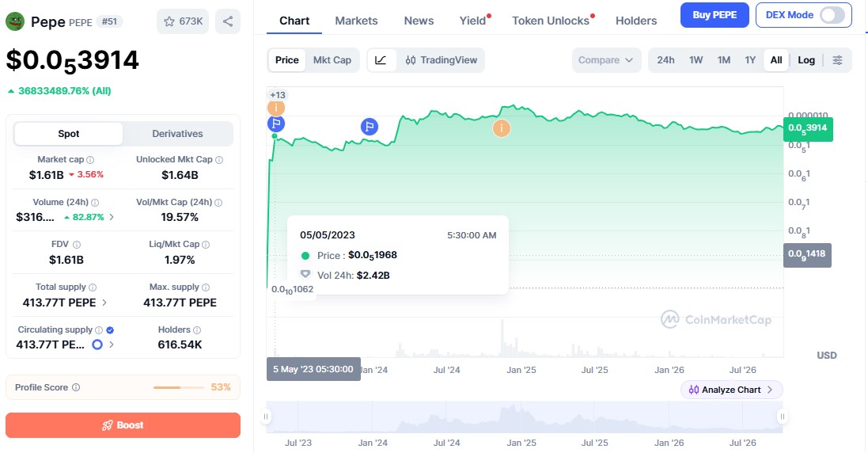Click Liq/Mkt Cap info icon

(206, 245)
